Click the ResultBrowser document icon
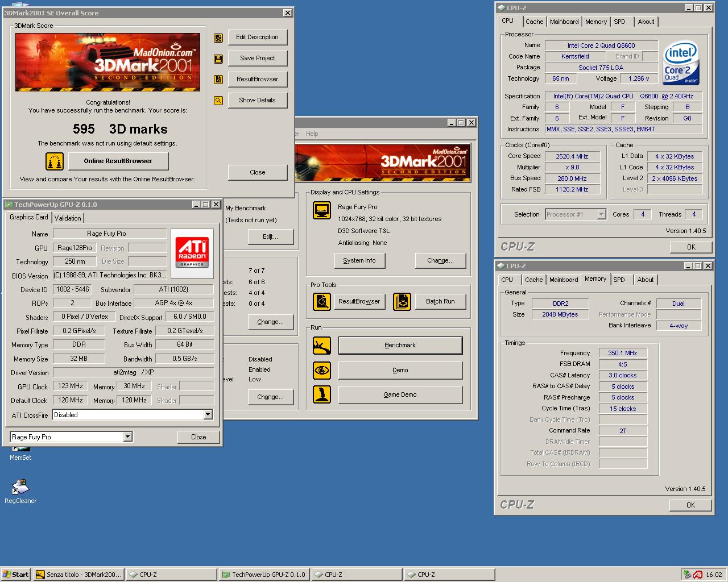The width and height of the screenshot is (728, 582). click(x=218, y=80)
